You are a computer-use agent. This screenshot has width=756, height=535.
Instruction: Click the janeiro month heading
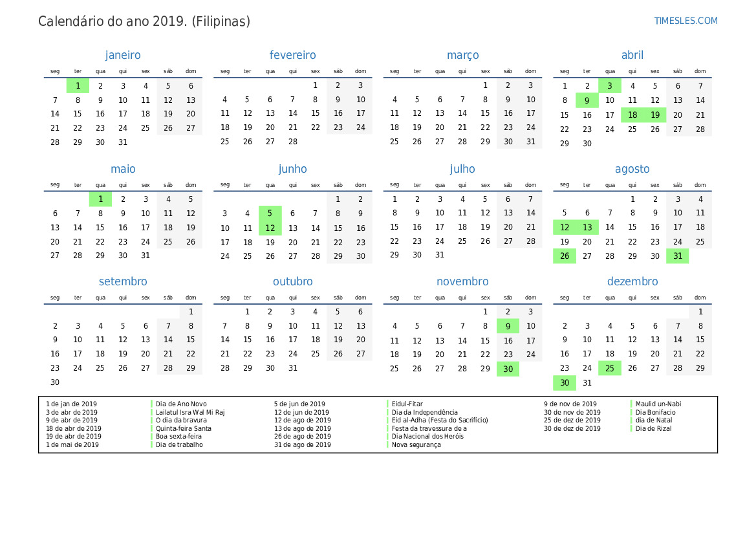coord(123,56)
